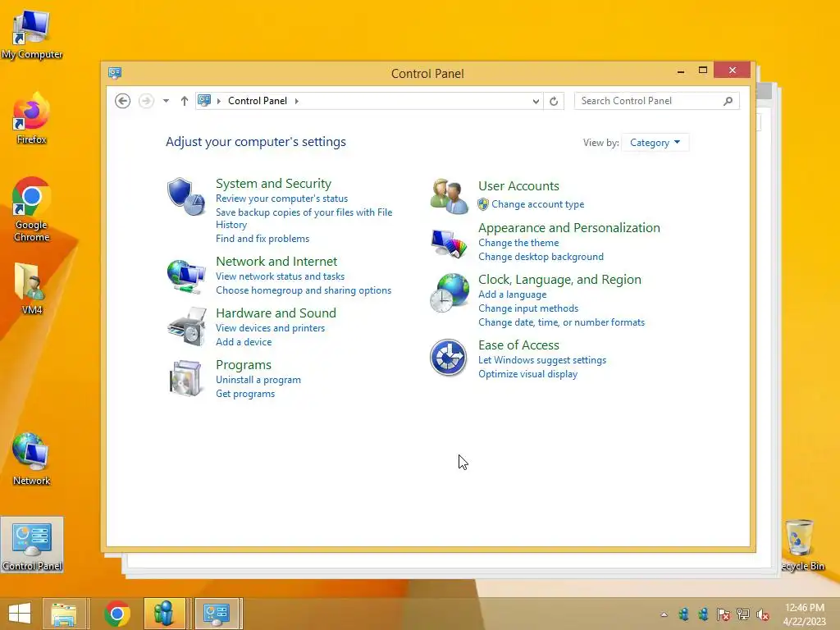Click Change date, time, or number formats
The width and height of the screenshot is (840, 630).
click(561, 322)
